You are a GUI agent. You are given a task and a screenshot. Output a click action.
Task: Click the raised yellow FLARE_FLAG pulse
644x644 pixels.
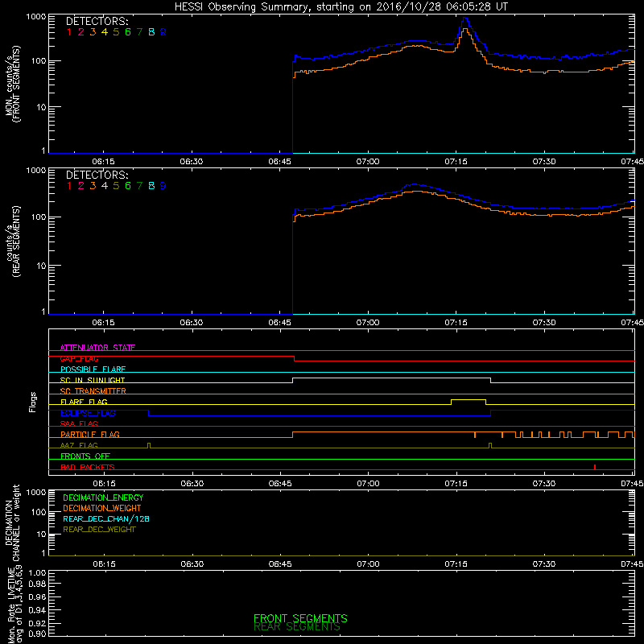coord(469,399)
